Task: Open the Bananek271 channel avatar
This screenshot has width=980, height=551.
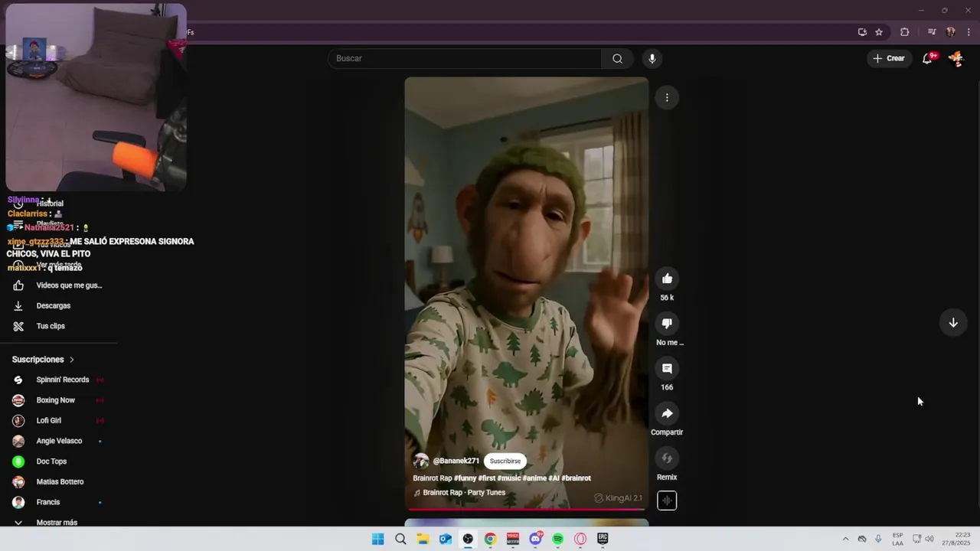Action: (x=421, y=461)
